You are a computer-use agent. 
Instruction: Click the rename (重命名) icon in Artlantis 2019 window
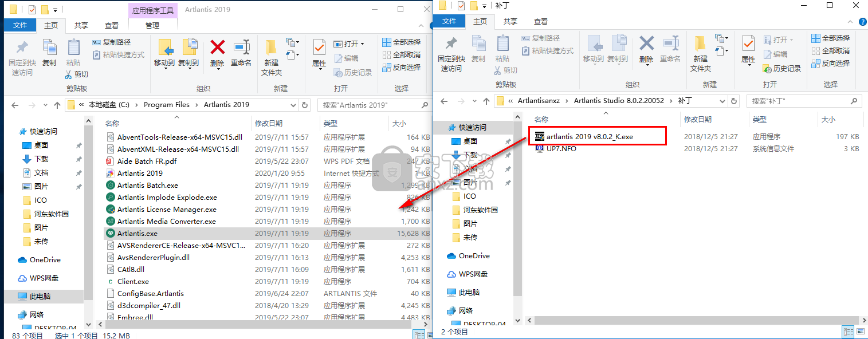(x=241, y=47)
